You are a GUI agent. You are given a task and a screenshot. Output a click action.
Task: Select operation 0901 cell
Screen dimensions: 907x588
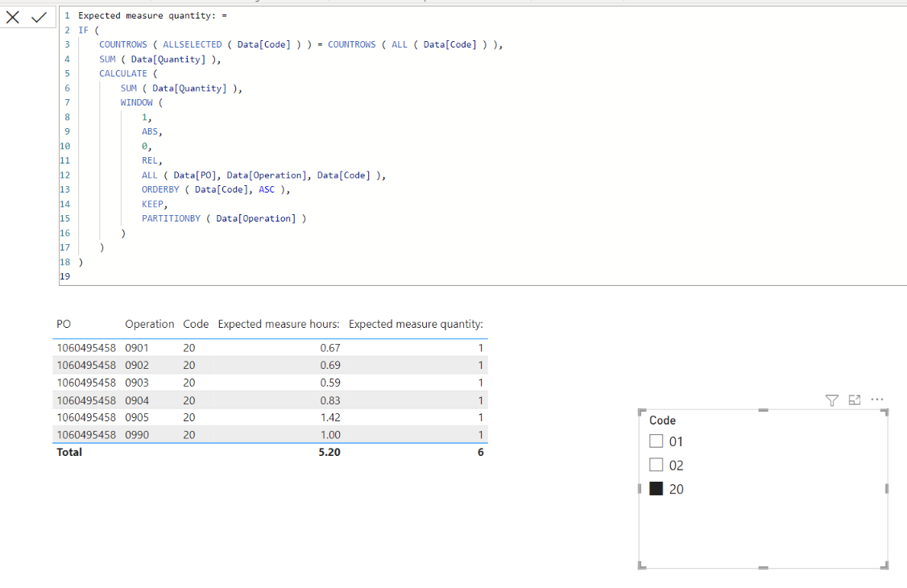click(137, 348)
